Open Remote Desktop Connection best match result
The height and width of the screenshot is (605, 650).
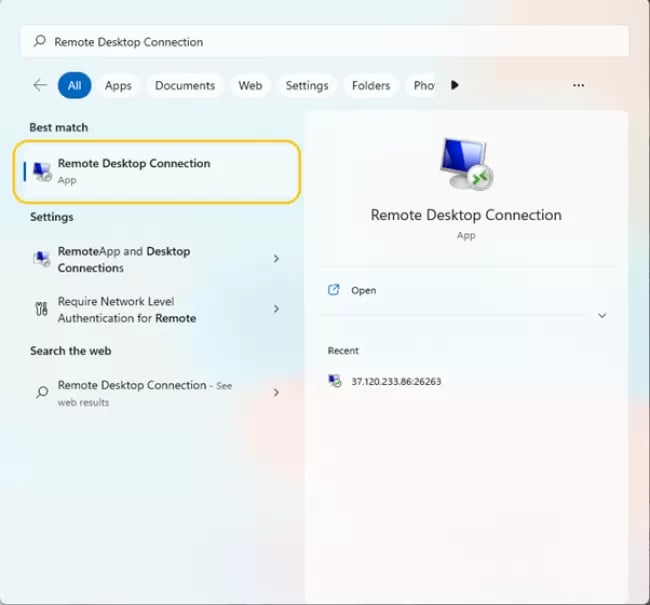(157, 172)
